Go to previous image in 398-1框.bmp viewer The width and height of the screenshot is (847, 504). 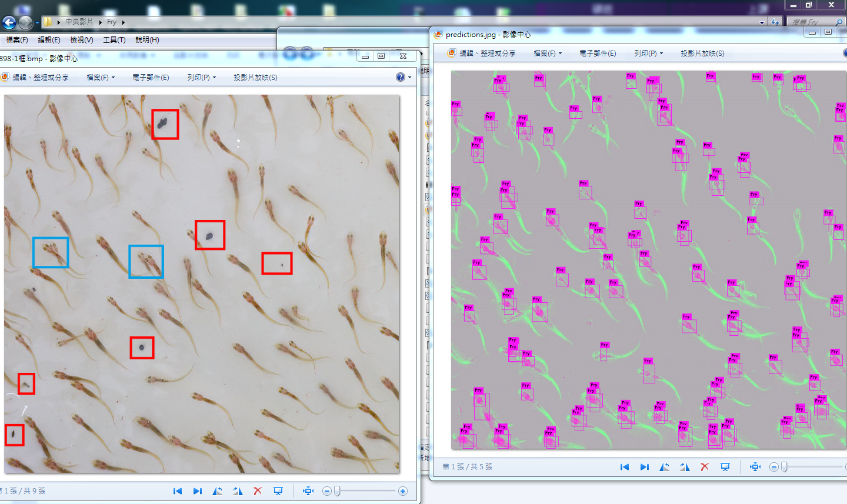click(x=178, y=491)
